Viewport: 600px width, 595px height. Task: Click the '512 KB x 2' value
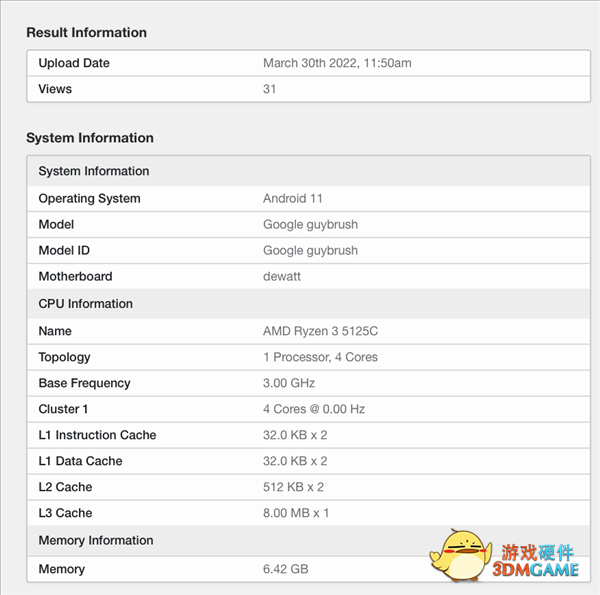[293, 487]
